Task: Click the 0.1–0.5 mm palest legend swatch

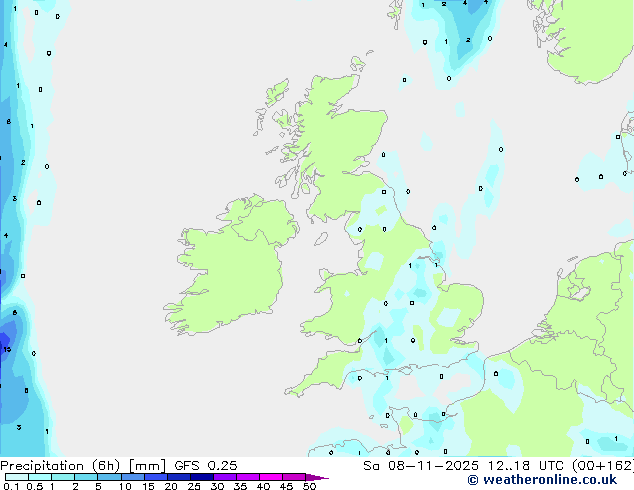Action: click(x=17, y=477)
